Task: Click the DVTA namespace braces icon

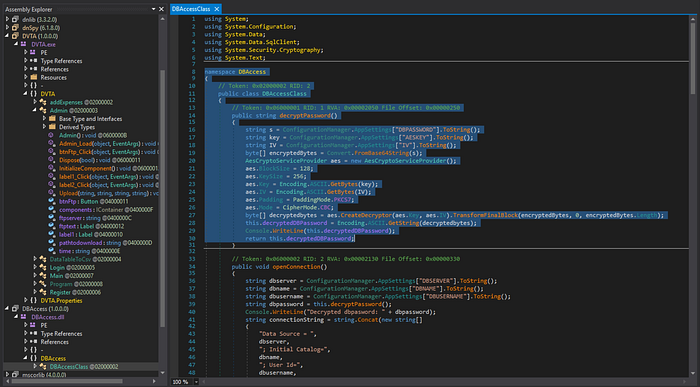Action: pyautogui.click(x=33, y=94)
